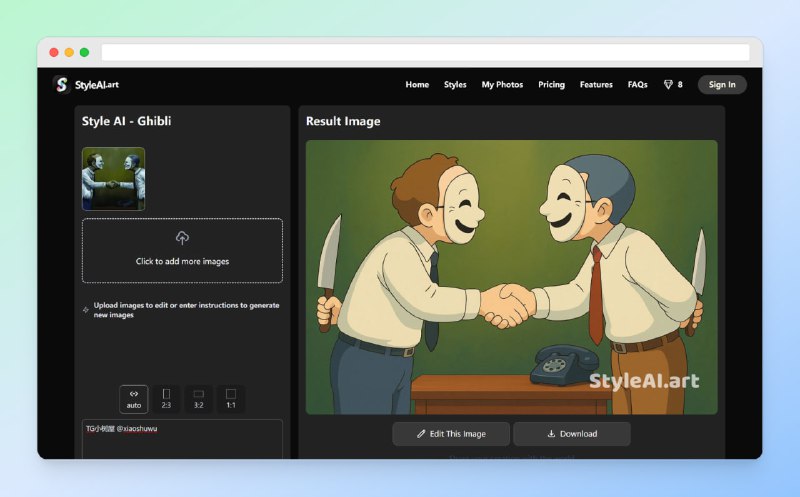Click the StyleAI.art logo icon
800x497 pixels.
coord(61,85)
